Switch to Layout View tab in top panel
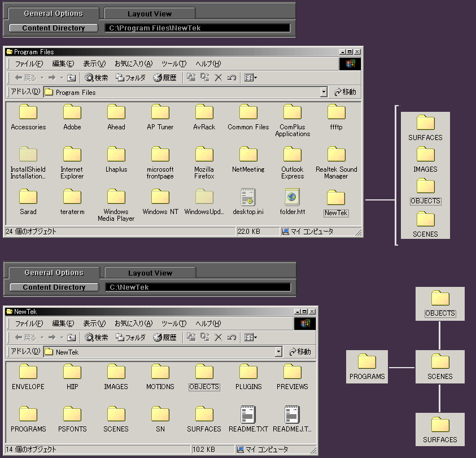Viewport: 476px width, 458px height. click(150, 14)
